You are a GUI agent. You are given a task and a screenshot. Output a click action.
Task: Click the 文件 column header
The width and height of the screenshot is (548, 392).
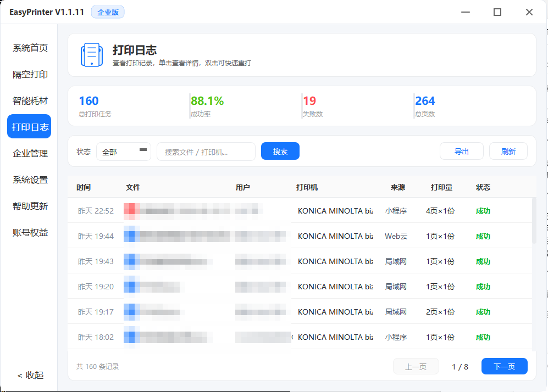pos(133,187)
